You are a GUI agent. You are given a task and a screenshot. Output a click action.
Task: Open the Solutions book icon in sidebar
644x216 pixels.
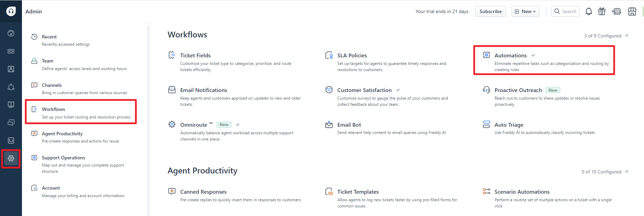coord(11,105)
